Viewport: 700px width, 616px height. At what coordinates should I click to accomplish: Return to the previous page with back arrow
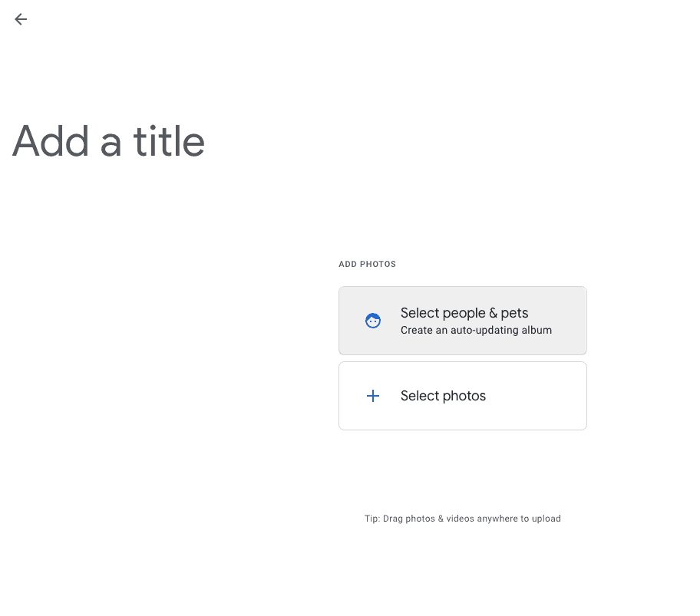coord(21,19)
